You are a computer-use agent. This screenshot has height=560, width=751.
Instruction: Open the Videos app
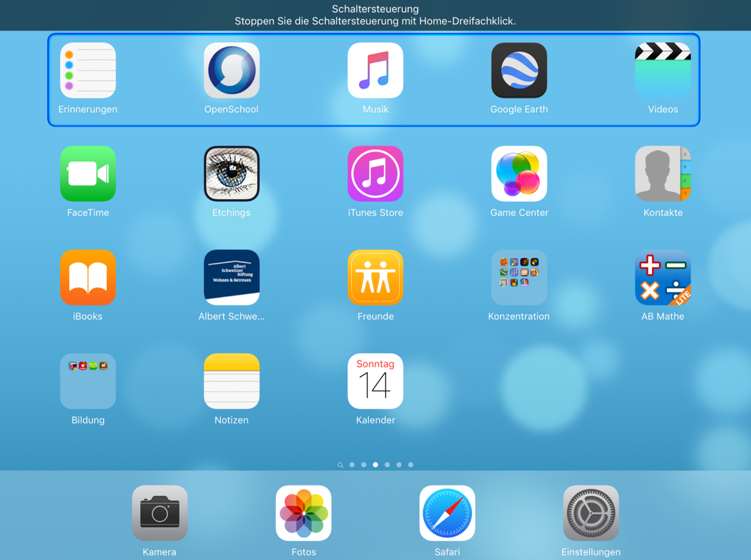pos(663,70)
